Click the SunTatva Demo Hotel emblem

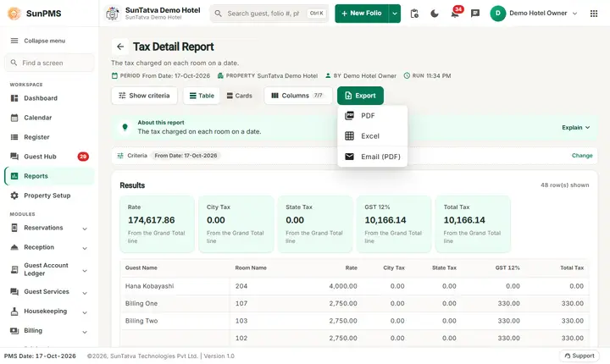113,14
